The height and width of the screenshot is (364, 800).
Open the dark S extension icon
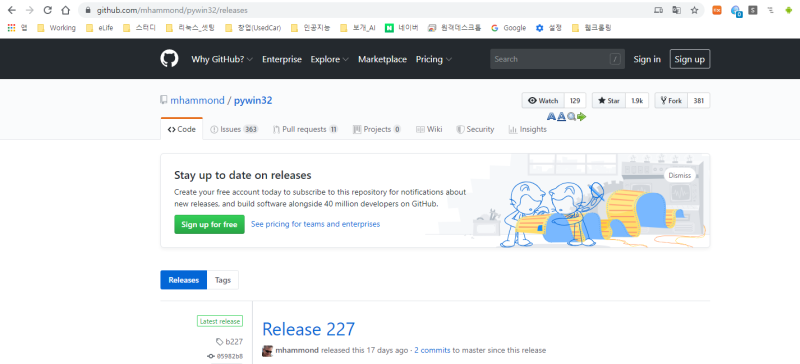[x=753, y=10]
